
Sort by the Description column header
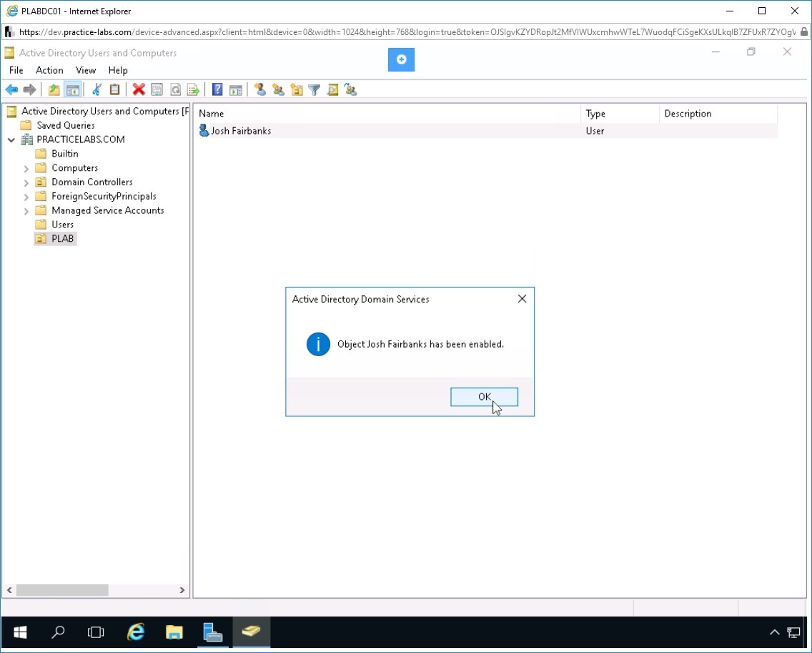tap(718, 114)
